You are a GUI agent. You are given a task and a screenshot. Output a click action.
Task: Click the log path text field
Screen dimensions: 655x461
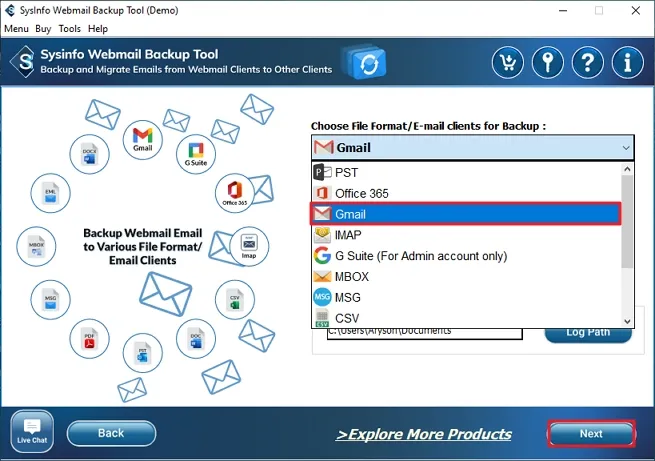coord(424,333)
